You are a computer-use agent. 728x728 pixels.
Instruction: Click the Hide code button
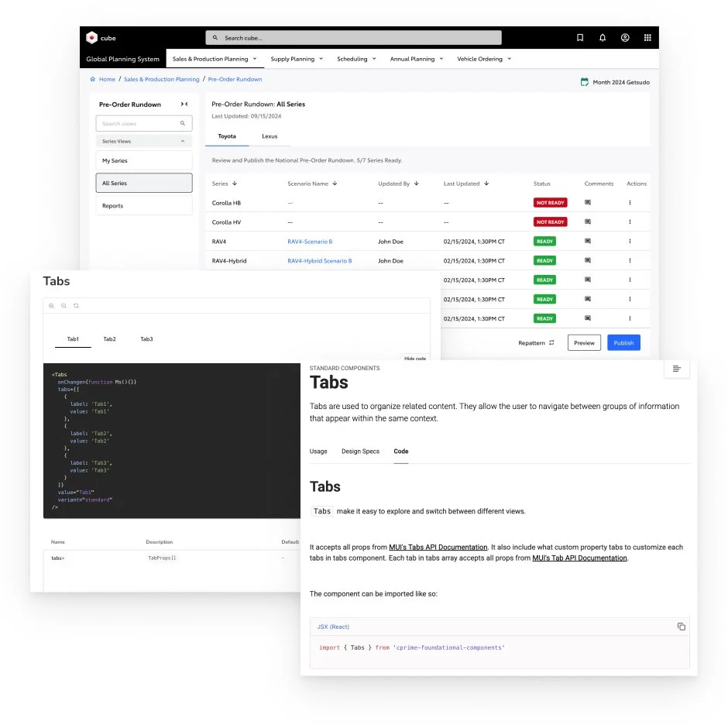coord(415,358)
